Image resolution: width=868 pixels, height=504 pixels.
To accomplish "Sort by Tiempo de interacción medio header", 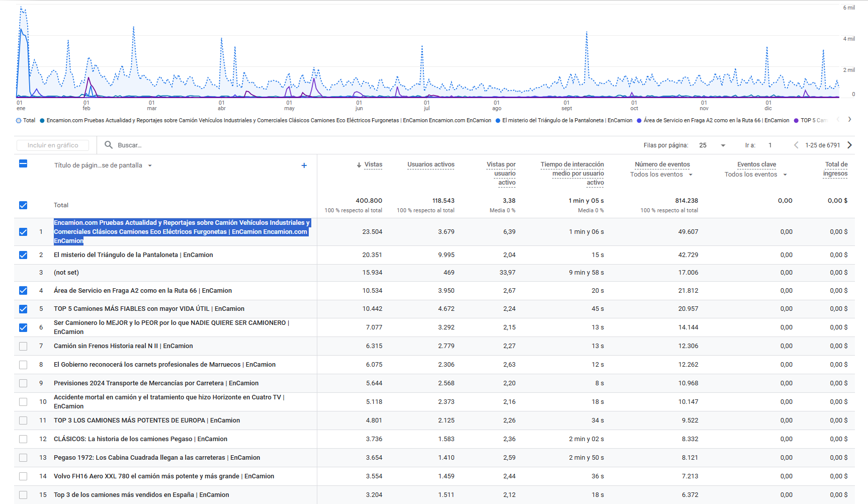I will point(572,174).
